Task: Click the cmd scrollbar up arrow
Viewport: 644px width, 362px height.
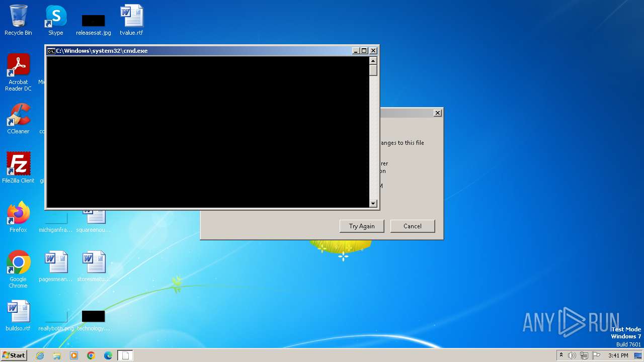Action: pyautogui.click(x=373, y=61)
